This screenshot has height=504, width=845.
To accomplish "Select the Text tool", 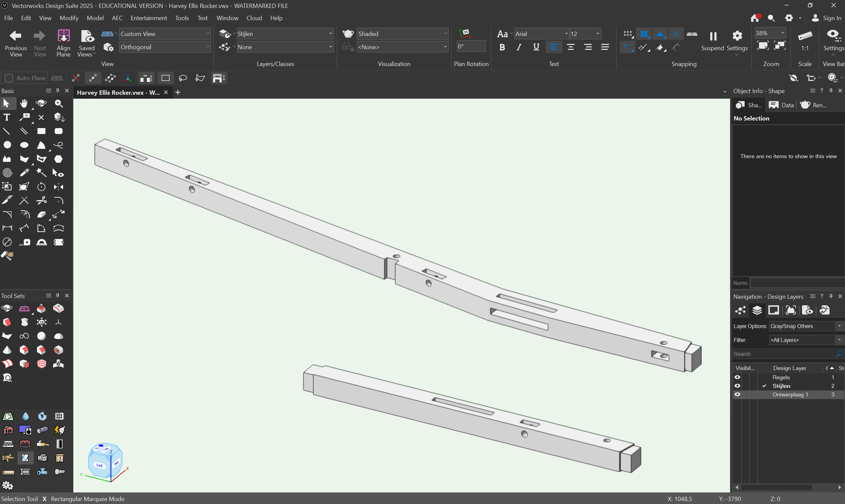I will (x=6, y=118).
